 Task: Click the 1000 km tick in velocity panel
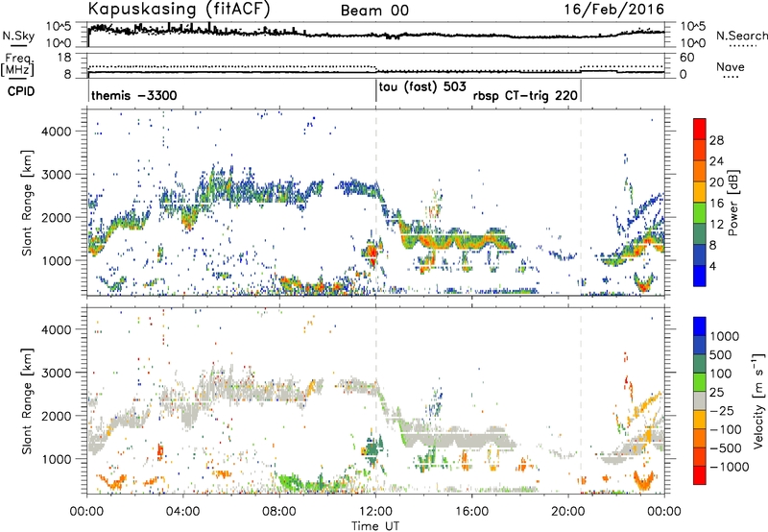click(56, 459)
